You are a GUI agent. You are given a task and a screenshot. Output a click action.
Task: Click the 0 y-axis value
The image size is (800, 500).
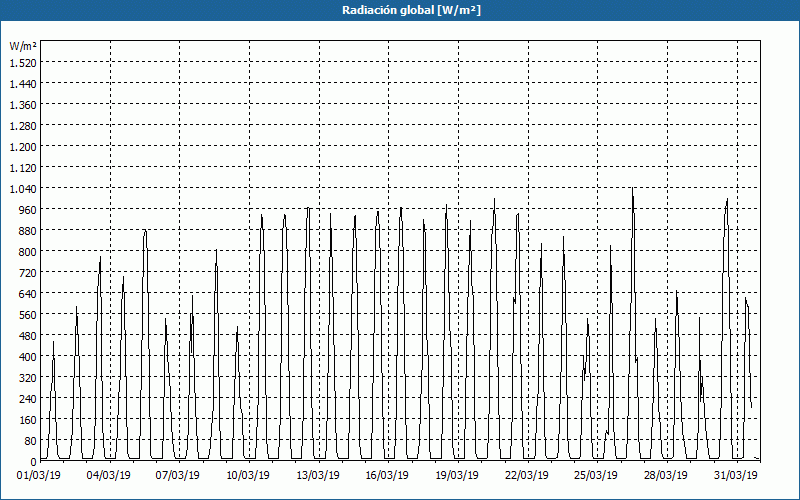34,462
